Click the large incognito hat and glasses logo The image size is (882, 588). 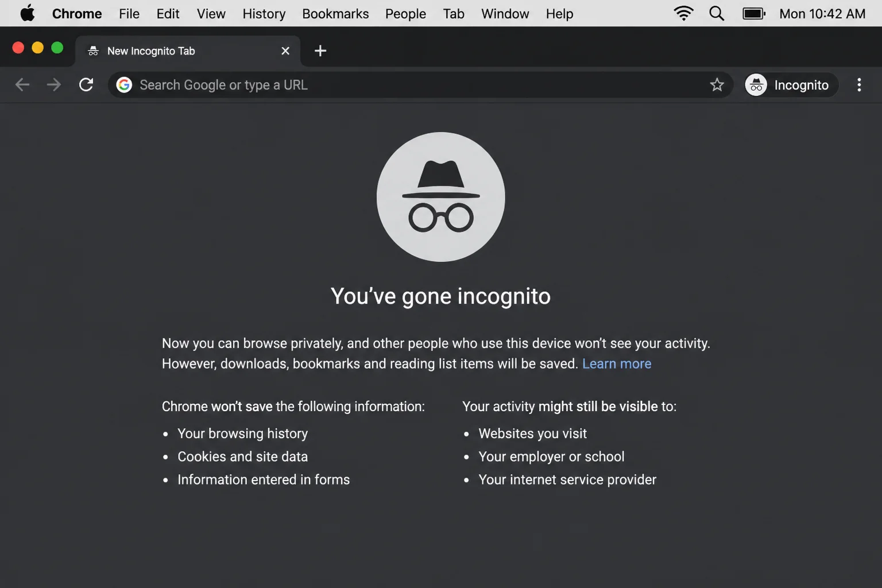coord(441,197)
